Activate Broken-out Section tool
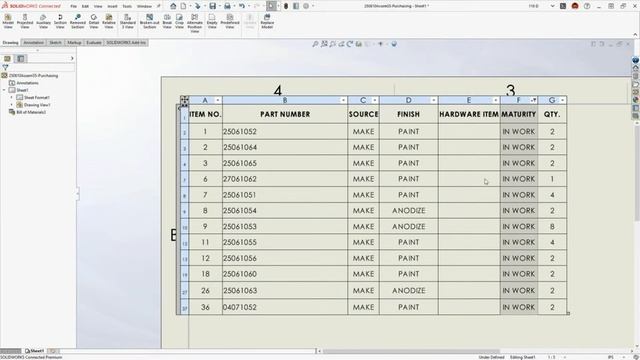The height and width of the screenshot is (360, 640). pos(150,21)
